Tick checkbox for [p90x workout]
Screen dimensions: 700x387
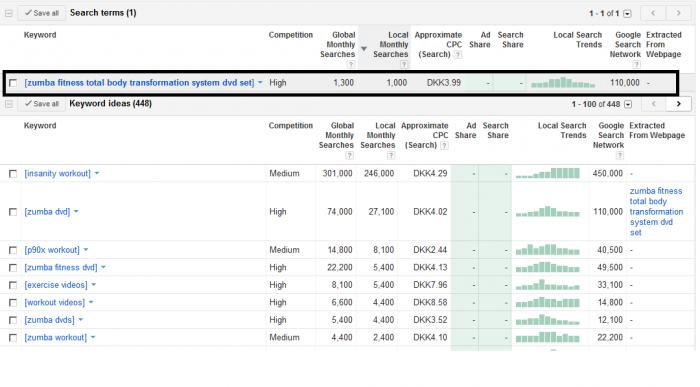click(x=13, y=250)
